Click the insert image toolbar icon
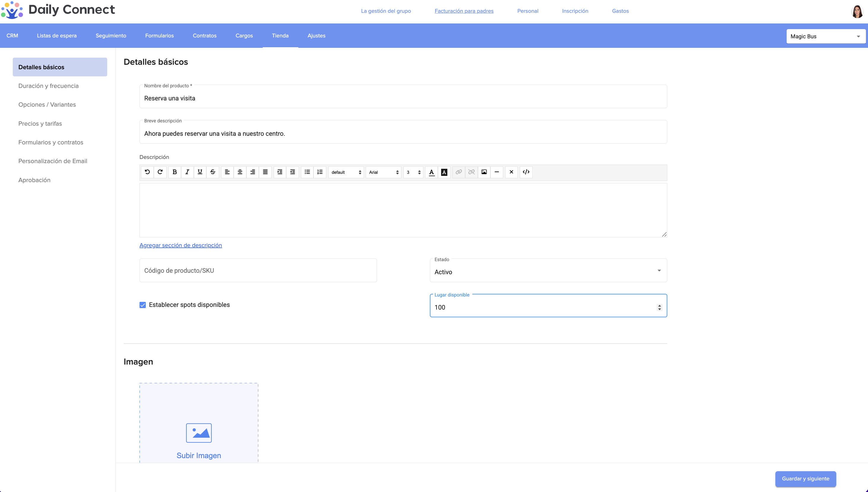The width and height of the screenshot is (868, 492). tap(484, 172)
